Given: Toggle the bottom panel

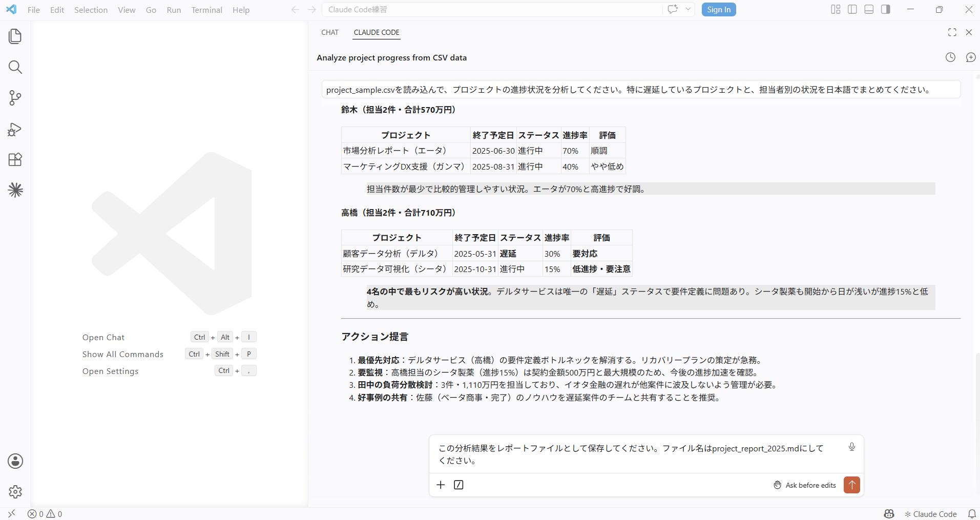Looking at the screenshot, I should coord(869,9).
